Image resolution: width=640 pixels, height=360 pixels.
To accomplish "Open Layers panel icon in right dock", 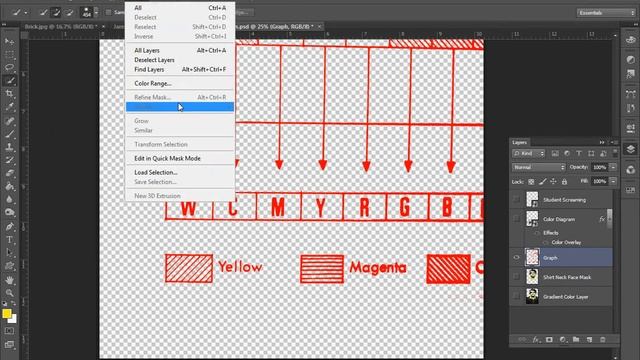I will [631, 149].
